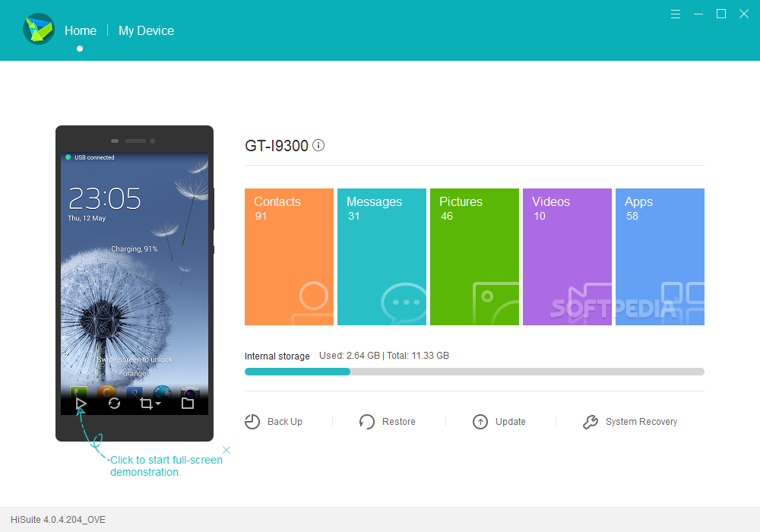
Task: Open the Messages tile
Action: click(382, 257)
